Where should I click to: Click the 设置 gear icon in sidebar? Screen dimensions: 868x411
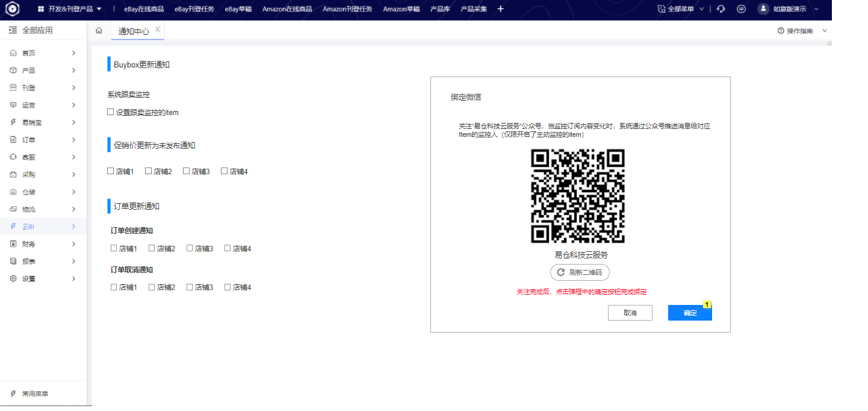pos(13,279)
